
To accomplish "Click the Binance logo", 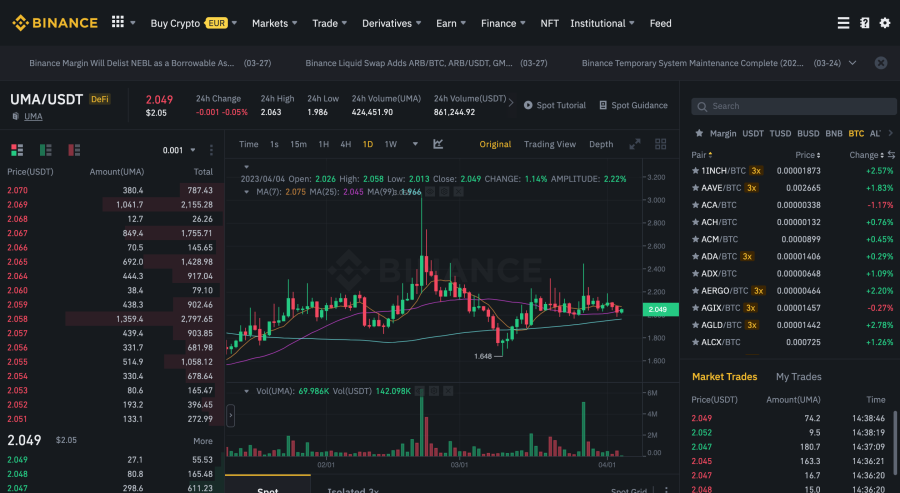I will [x=55, y=23].
